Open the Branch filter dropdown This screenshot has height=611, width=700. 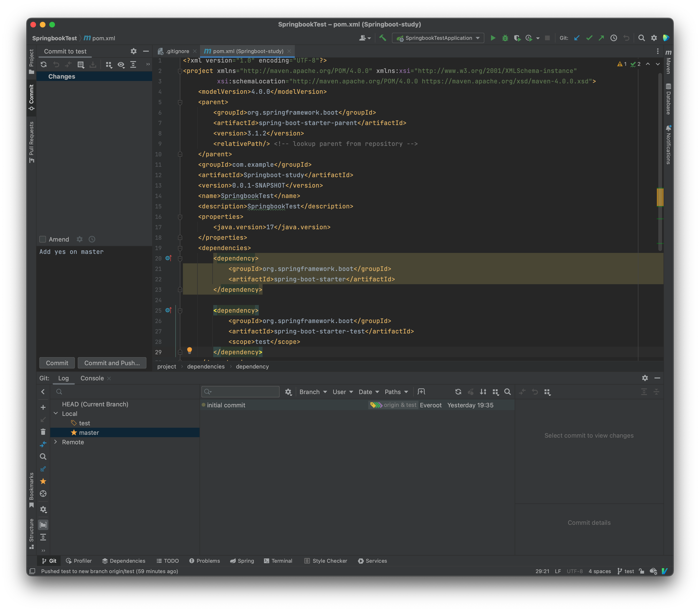(x=313, y=392)
